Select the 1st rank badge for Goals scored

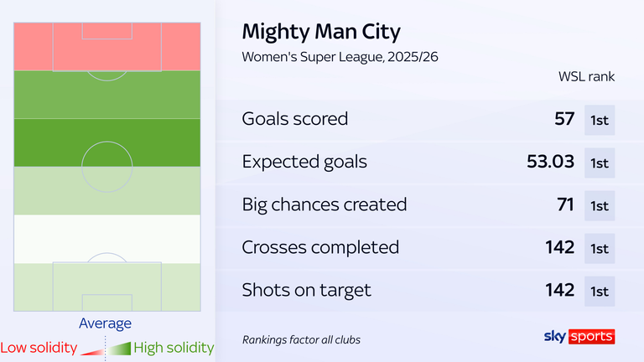click(x=600, y=120)
